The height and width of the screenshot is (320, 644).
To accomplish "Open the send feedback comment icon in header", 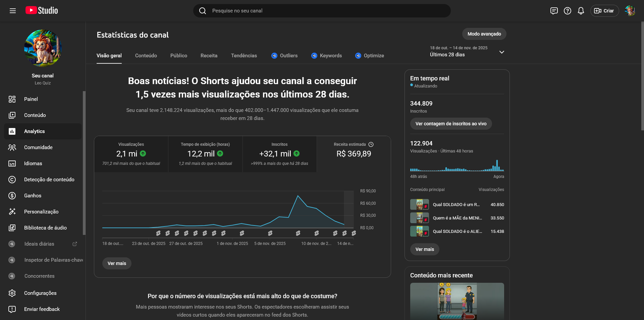I will click(554, 11).
